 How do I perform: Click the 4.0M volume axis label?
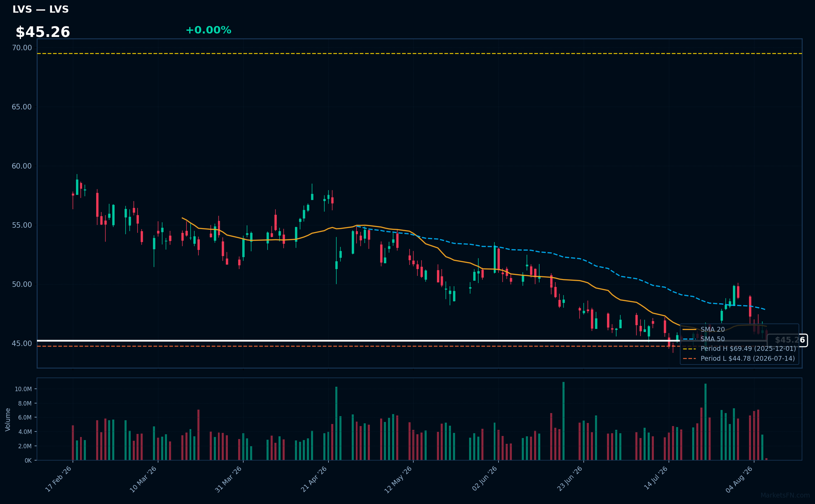coord(25,432)
